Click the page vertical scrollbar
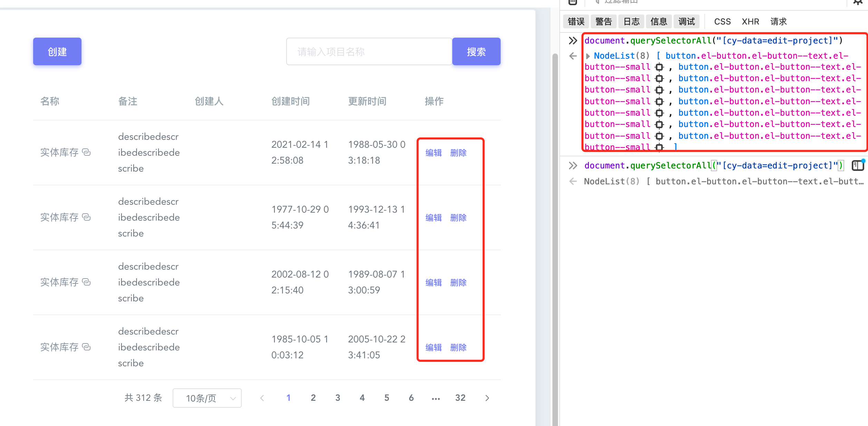The image size is (868, 426). click(x=555, y=242)
